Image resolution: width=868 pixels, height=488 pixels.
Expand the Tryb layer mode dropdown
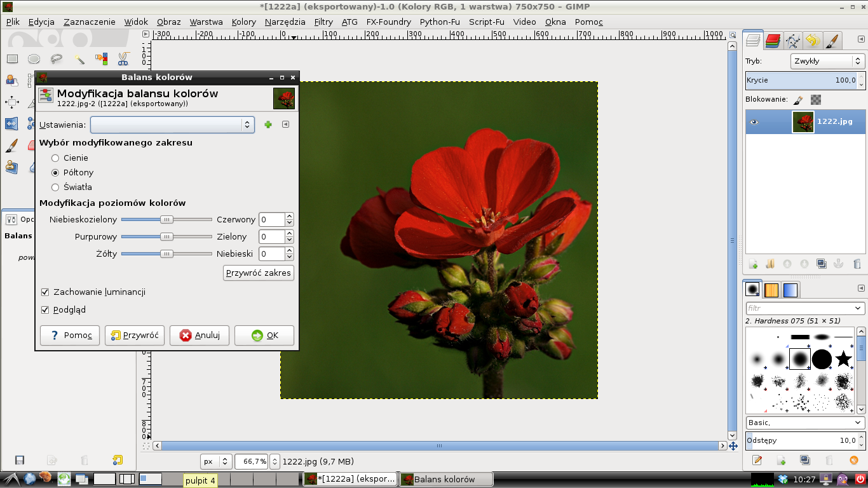827,61
